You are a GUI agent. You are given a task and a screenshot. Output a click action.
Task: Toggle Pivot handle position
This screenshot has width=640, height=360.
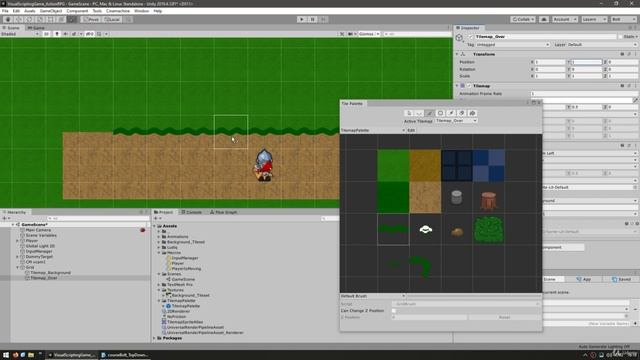[x=91, y=19]
